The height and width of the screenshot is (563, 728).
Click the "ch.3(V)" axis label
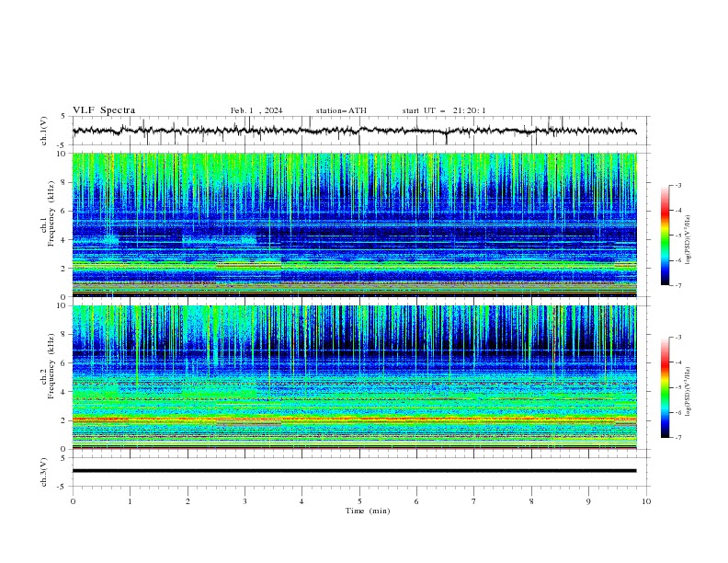(x=44, y=472)
